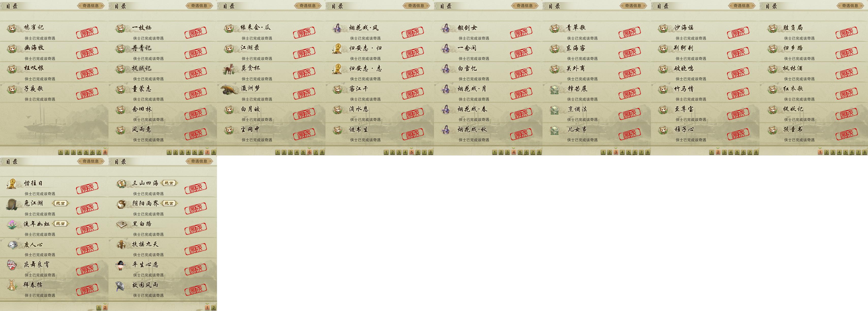
Task: Click the yin-yang icon beside 阴阳两界
Action: pyautogui.click(x=121, y=204)
